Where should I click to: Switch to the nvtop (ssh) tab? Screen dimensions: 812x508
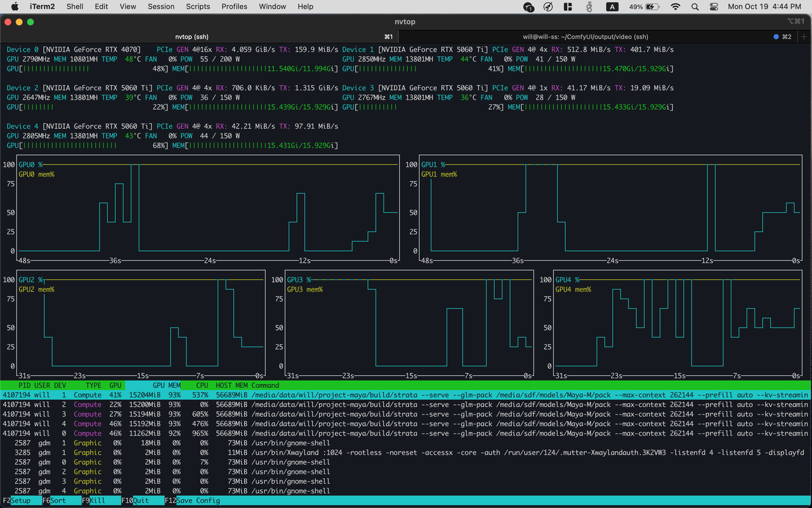pos(200,37)
